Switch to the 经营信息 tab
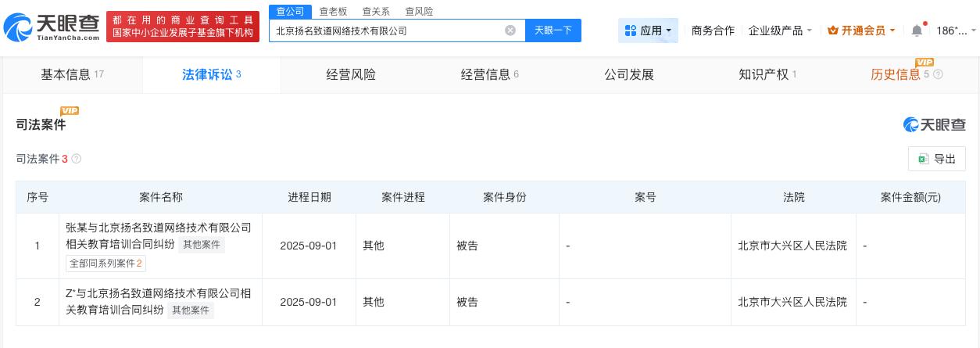Image resolution: width=980 pixels, height=348 pixels. (490, 75)
